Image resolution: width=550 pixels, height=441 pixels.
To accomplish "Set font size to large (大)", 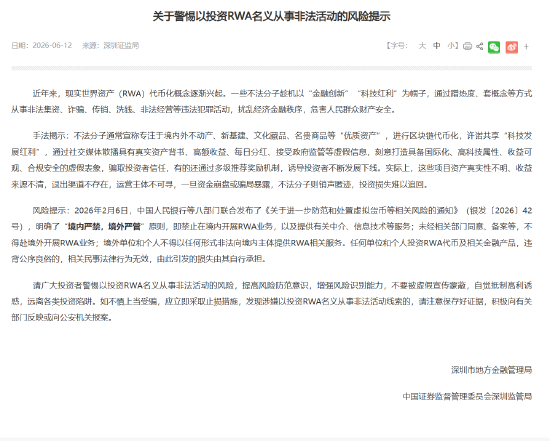I will [422, 46].
